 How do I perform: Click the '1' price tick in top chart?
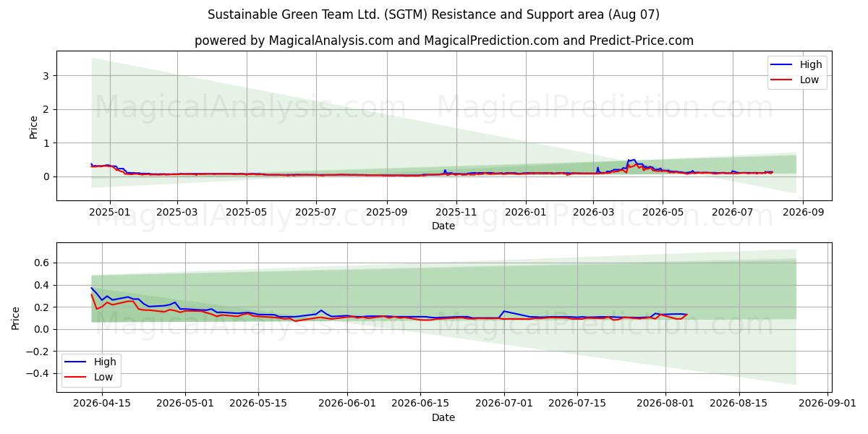(x=46, y=143)
